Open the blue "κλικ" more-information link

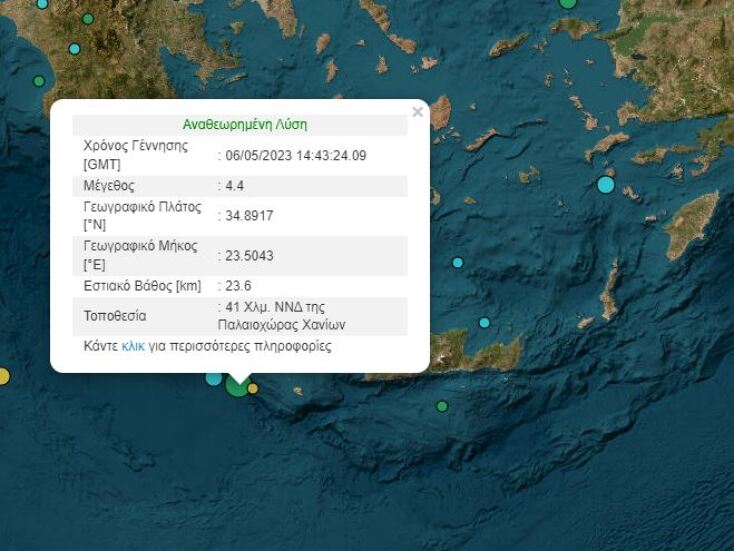coord(133,347)
